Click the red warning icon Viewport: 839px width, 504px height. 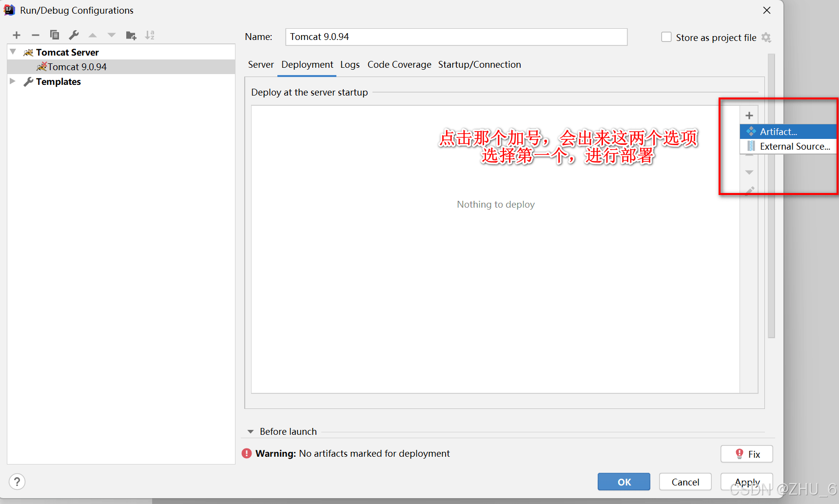click(x=247, y=453)
